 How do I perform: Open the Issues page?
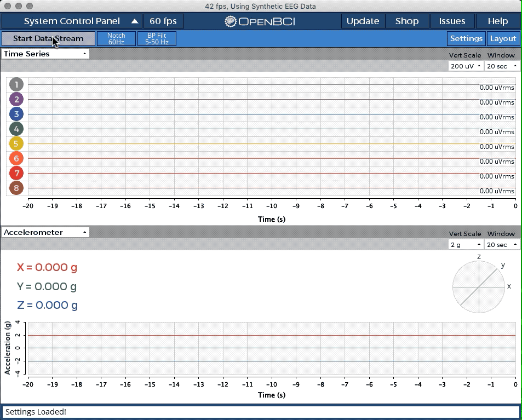tap(452, 21)
